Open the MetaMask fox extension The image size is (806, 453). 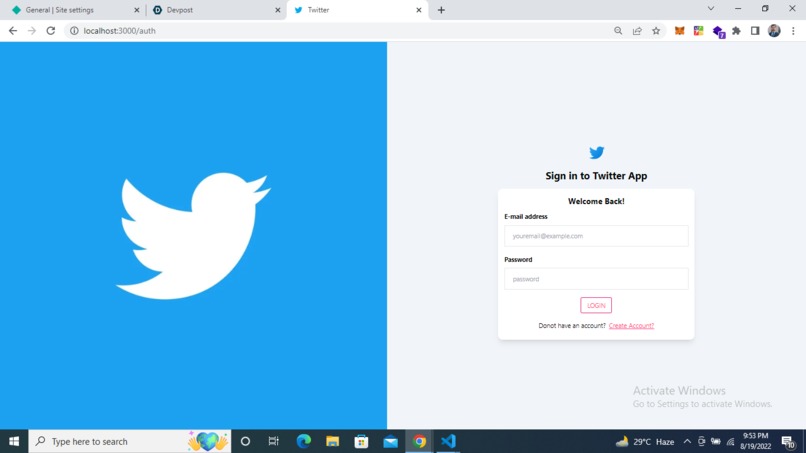coord(680,31)
